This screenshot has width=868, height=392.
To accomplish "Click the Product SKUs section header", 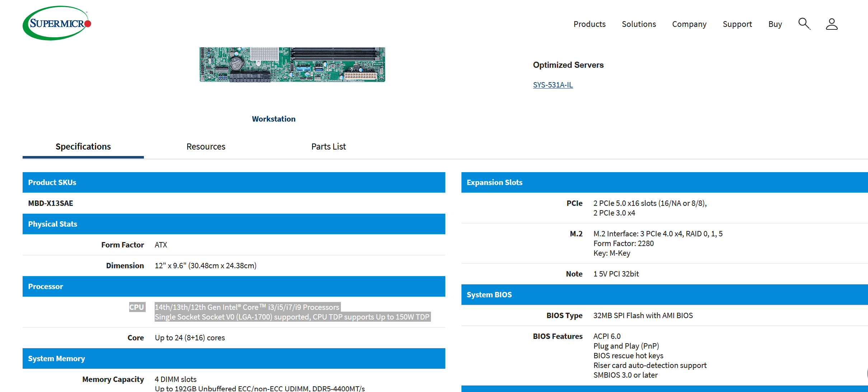I will [52, 183].
